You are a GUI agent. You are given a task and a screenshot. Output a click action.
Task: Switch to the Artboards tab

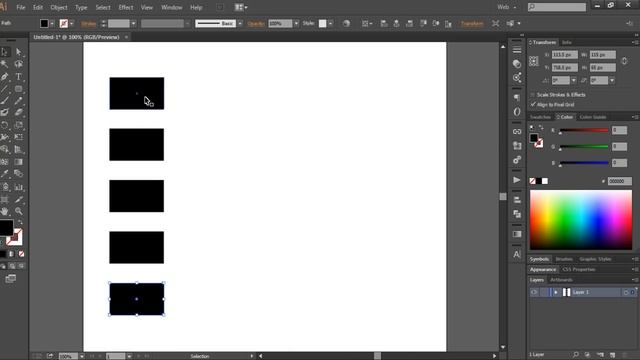click(562, 280)
